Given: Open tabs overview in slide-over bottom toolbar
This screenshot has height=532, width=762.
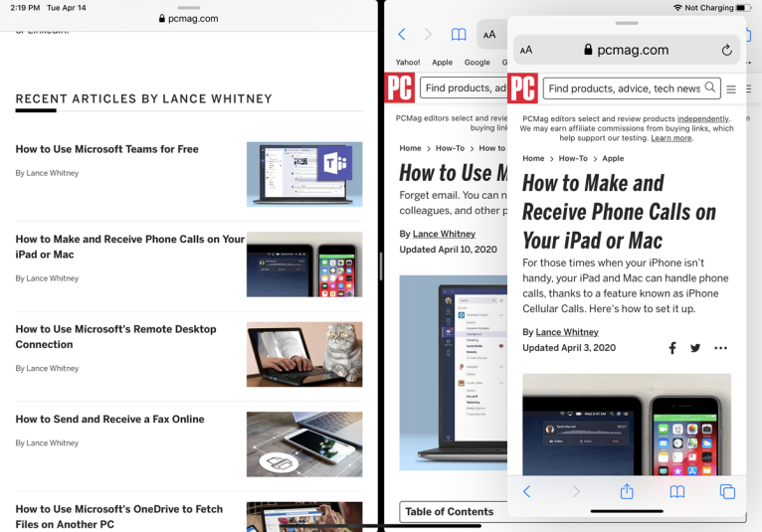Looking at the screenshot, I should (x=727, y=491).
